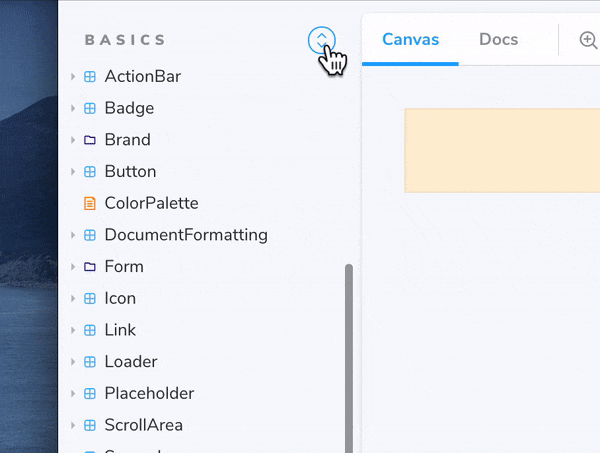The width and height of the screenshot is (600, 453).
Task: Select the Link item in sidebar
Action: 120,330
